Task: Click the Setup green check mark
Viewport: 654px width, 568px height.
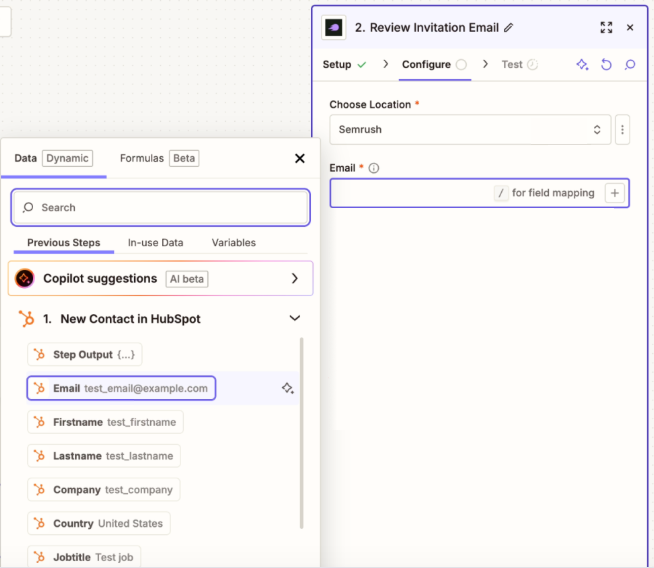Action: pyautogui.click(x=362, y=65)
